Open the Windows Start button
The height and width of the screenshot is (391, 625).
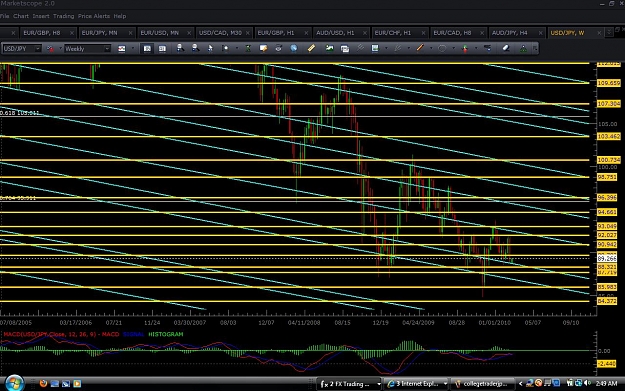coord(15,383)
